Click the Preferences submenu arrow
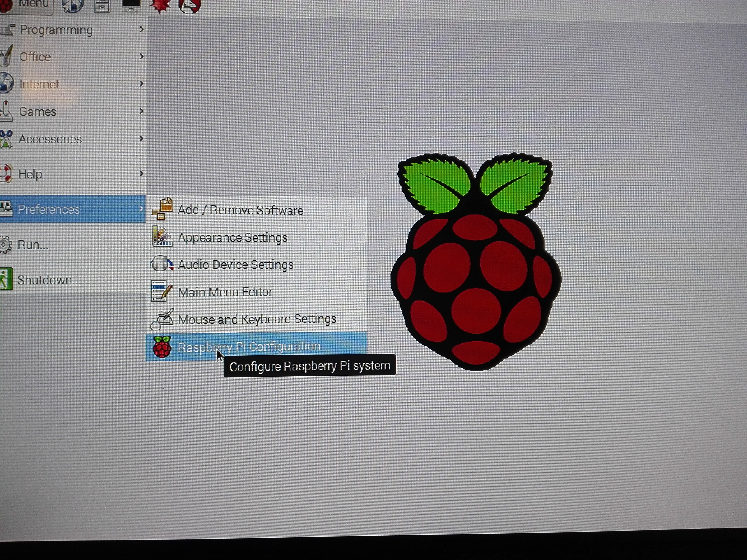Image resolution: width=747 pixels, height=560 pixels. pos(141,209)
